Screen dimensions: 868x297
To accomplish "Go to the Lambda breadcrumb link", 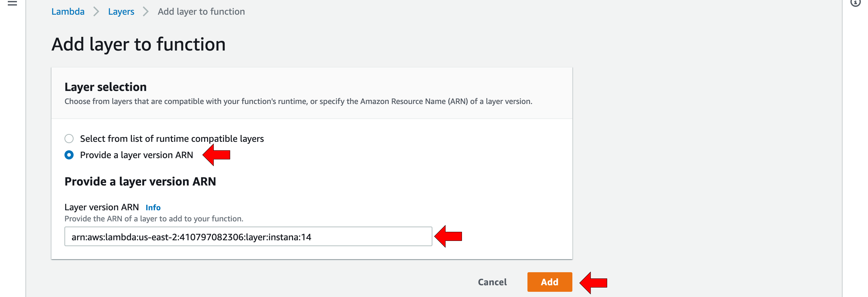I will click(68, 12).
